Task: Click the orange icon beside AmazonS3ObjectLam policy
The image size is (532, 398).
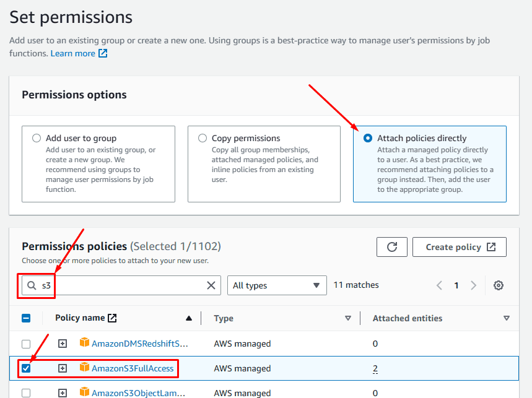Action: [83, 392]
